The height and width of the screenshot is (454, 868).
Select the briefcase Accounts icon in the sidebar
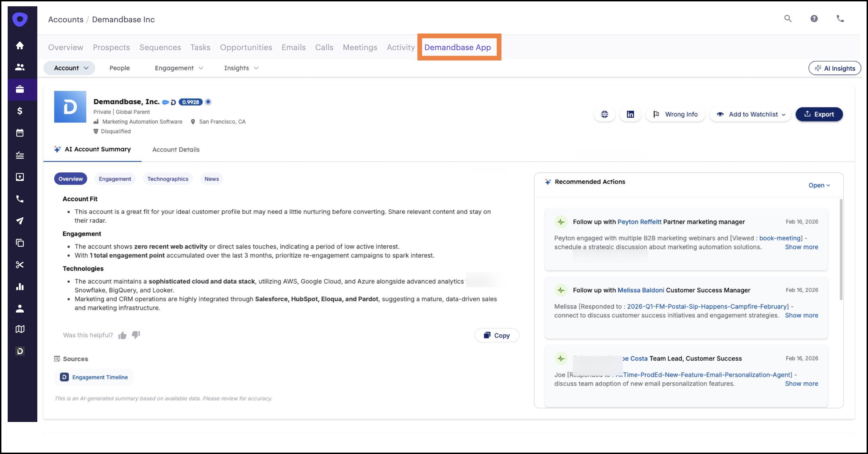20,89
